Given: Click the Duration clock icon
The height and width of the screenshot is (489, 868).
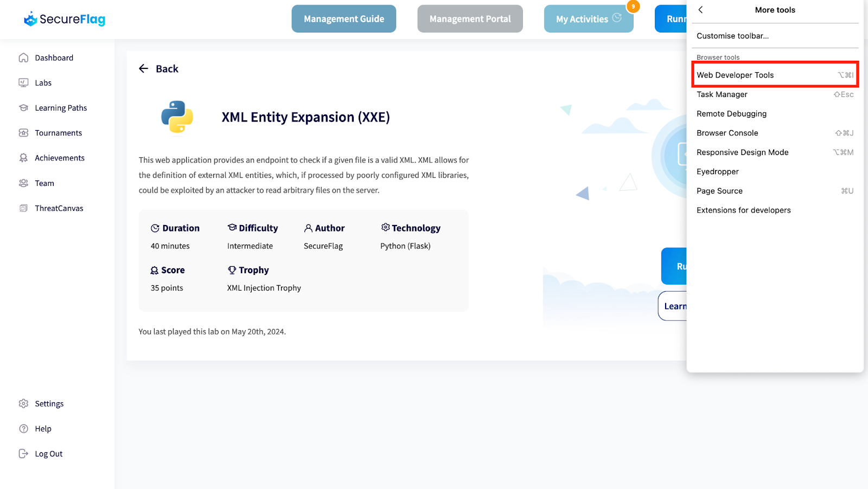Looking at the screenshot, I should pos(155,228).
